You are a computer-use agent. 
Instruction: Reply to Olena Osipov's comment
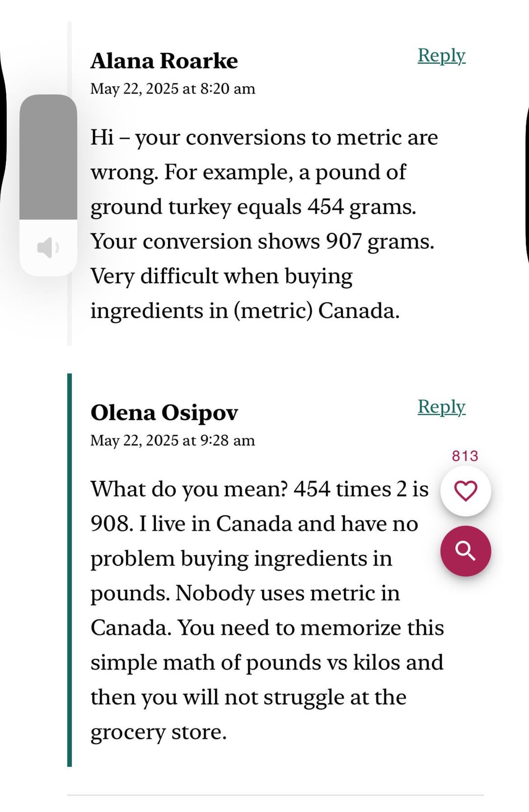(441, 407)
